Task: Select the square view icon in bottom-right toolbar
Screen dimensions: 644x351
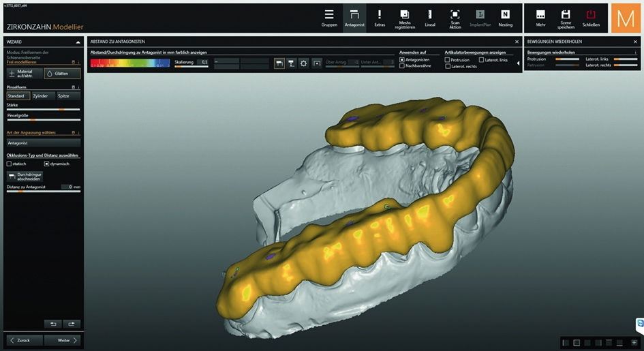Action: (x=577, y=342)
